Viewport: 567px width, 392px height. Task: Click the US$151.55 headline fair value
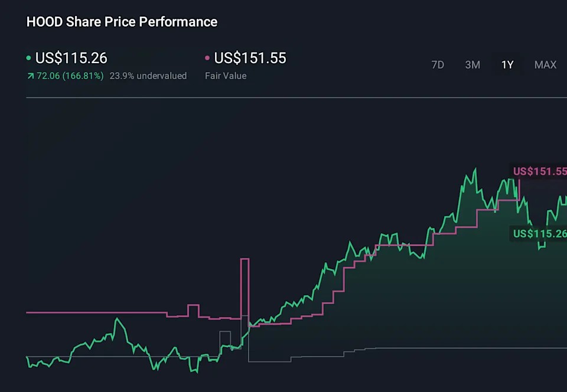(250, 58)
